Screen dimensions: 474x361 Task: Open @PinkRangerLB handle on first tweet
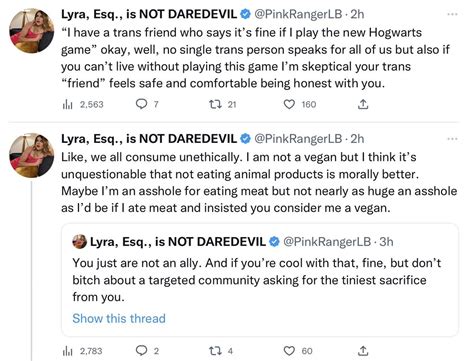point(298,14)
